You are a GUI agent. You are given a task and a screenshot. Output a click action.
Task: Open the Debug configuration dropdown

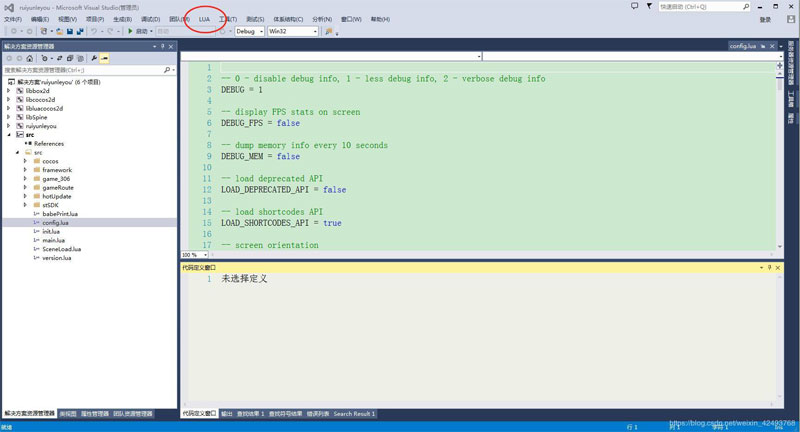tap(249, 31)
